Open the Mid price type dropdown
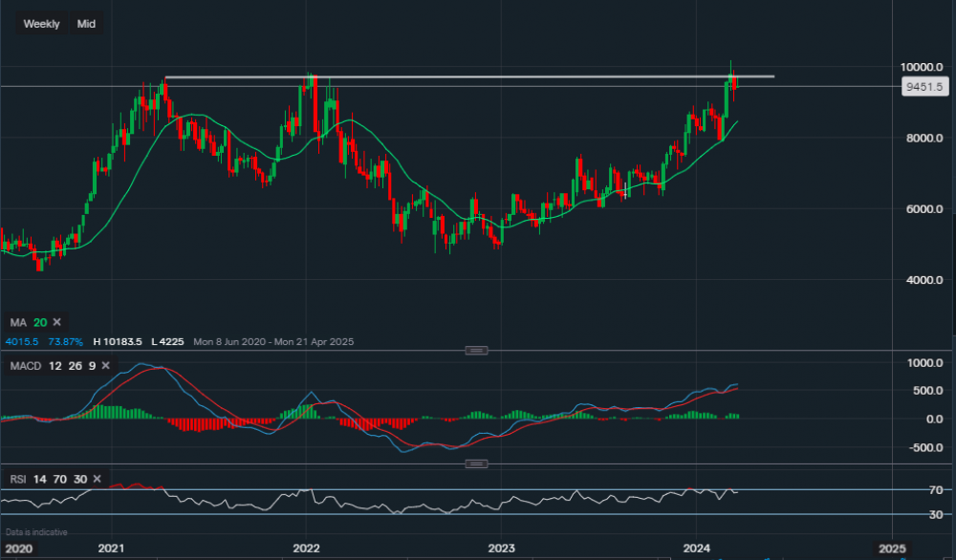This screenshot has height=560, width=956. tap(86, 24)
